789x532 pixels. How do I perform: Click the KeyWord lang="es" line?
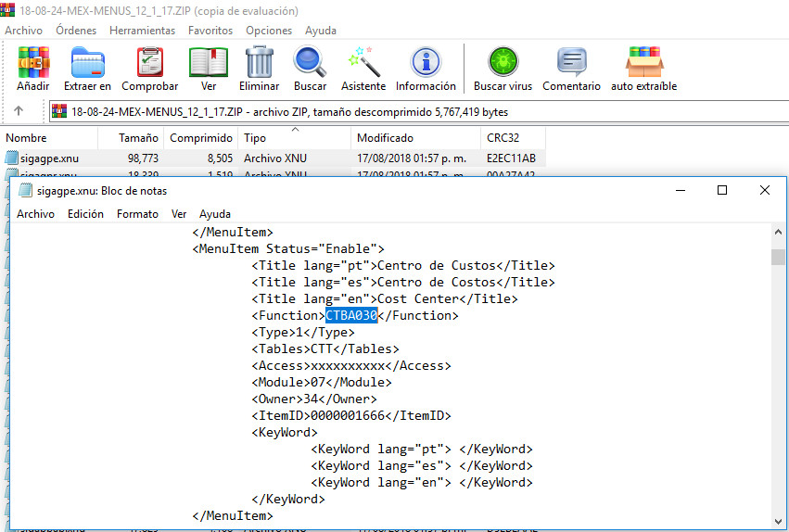pyautogui.click(x=422, y=465)
